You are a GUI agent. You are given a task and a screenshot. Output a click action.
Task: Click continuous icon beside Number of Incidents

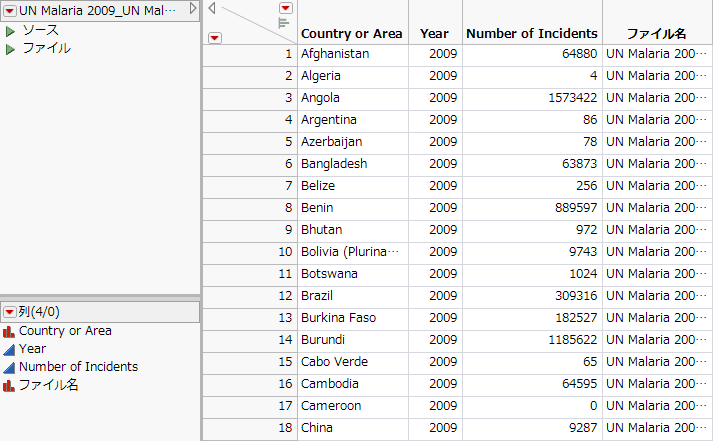click(x=9, y=367)
